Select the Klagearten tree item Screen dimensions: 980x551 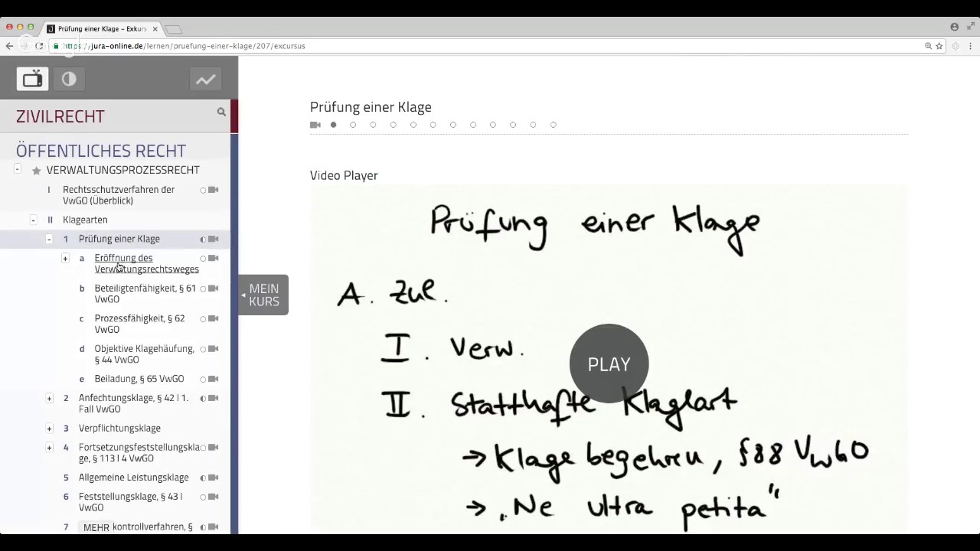(x=85, y=220)
